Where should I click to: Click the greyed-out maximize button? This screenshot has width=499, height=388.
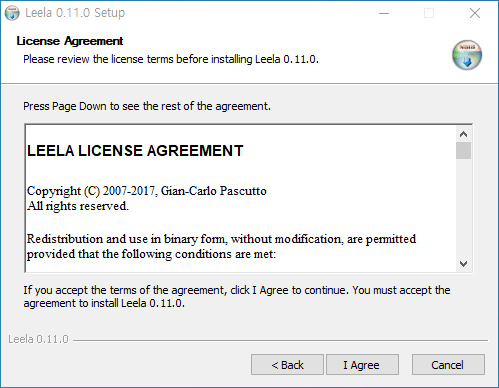tap(429, 13)
